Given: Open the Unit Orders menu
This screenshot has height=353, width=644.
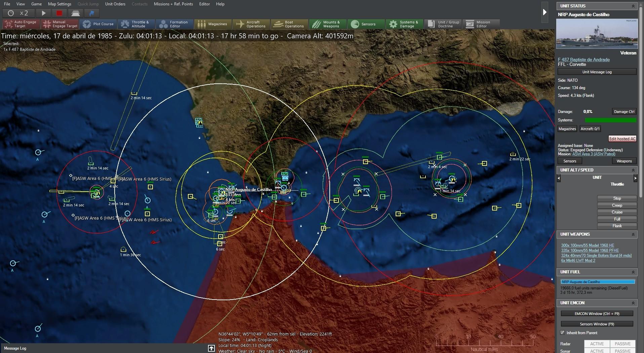Looking at the screenshot, I should [115, 4].
